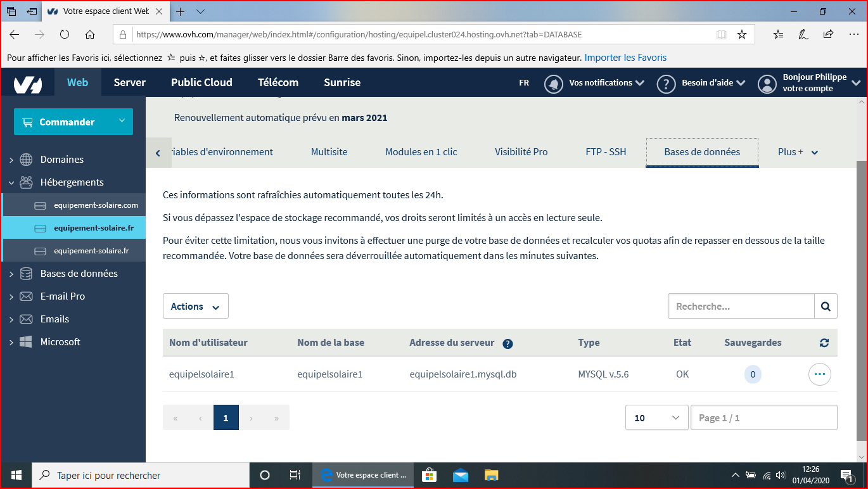Viewport: 868px width, 489px height.
Task: Click the Bases de données sidebar icon
Action: tap(26, 274)
